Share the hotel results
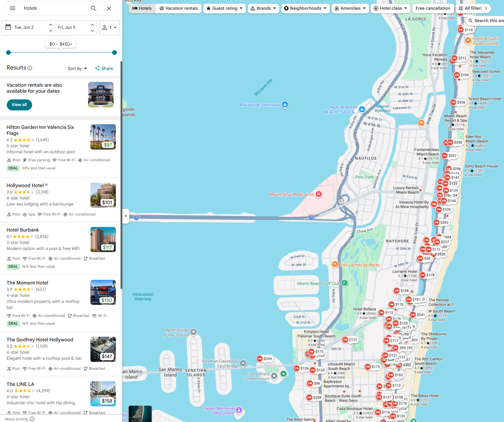Screen dimensions: 504x422 pos(104,69)
